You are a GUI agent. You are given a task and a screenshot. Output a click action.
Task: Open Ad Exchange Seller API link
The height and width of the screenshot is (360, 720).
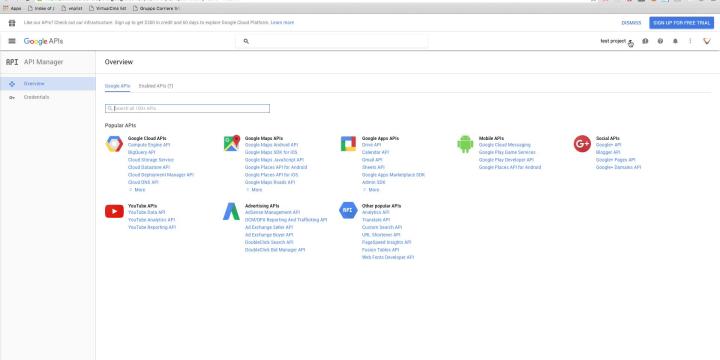(269, 227)
